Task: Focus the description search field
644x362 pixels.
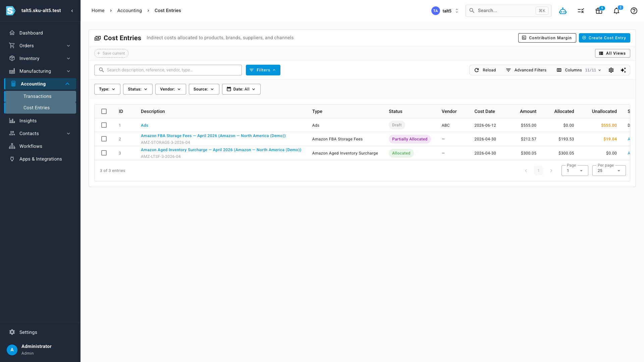Action: coord(168,70)
